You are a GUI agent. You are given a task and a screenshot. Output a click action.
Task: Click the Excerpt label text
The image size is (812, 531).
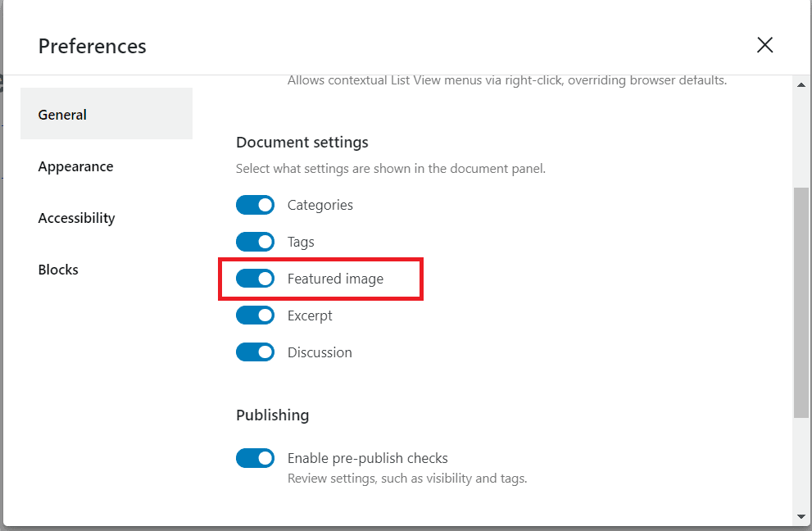pos(310,315)
